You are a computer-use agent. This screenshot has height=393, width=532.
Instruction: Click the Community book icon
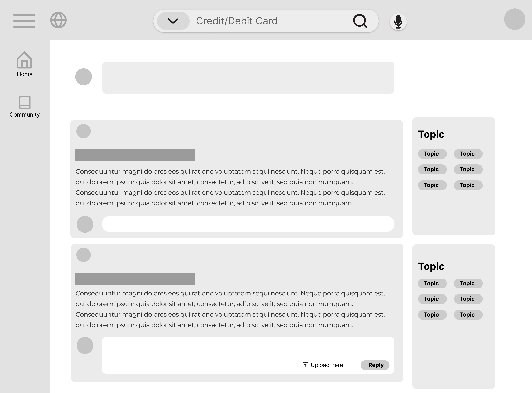[x=24, y=102]
